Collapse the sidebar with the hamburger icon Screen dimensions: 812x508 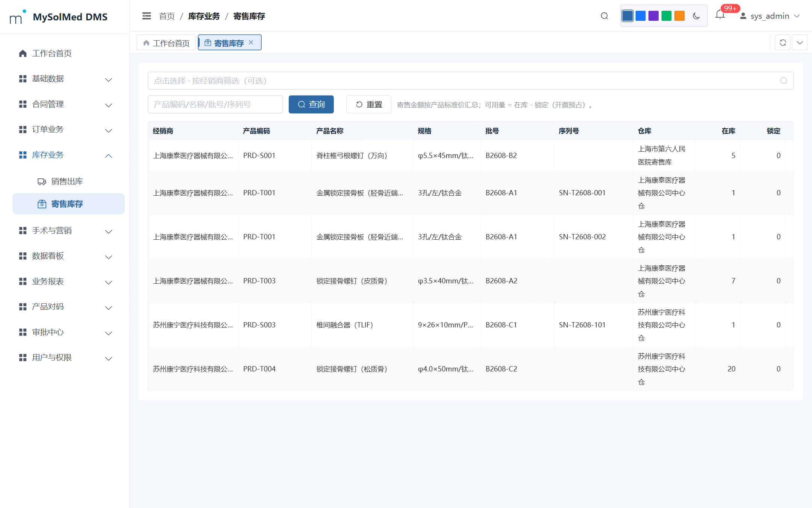point(147,16)
